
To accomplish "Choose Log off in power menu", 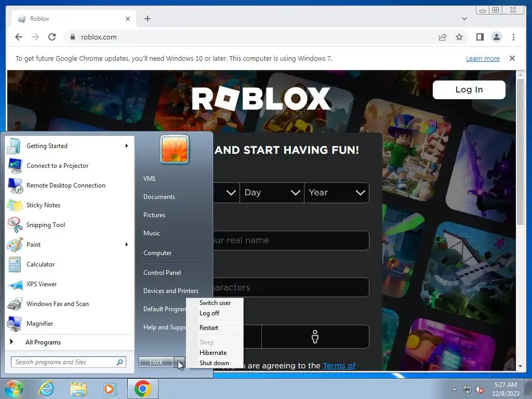I will tap(209, 313).
